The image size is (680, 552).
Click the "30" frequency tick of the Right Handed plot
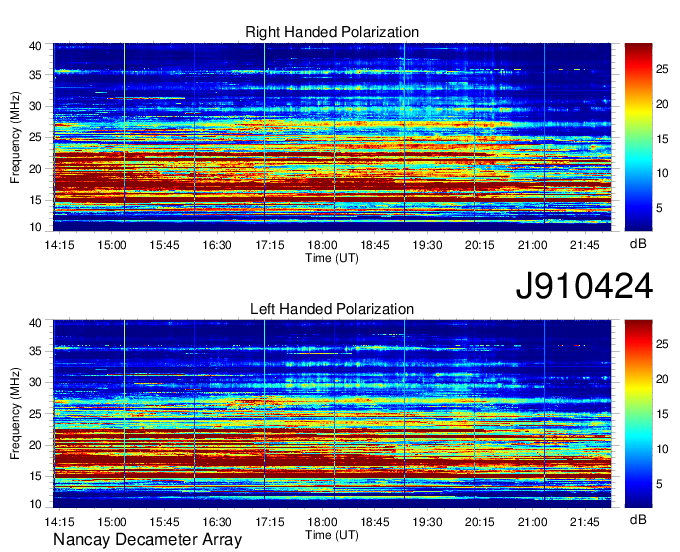click(x=35, y=106)
